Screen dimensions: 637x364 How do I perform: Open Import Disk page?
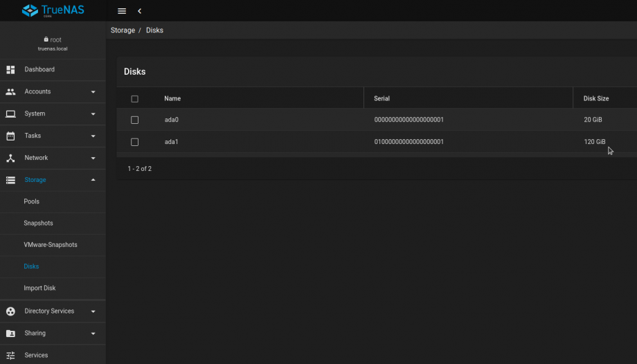tap(39, 288)
